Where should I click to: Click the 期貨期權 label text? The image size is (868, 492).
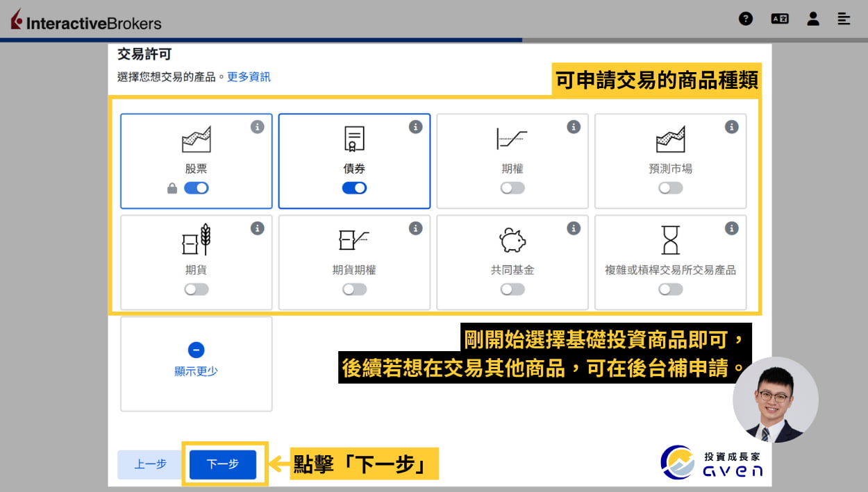354,270
